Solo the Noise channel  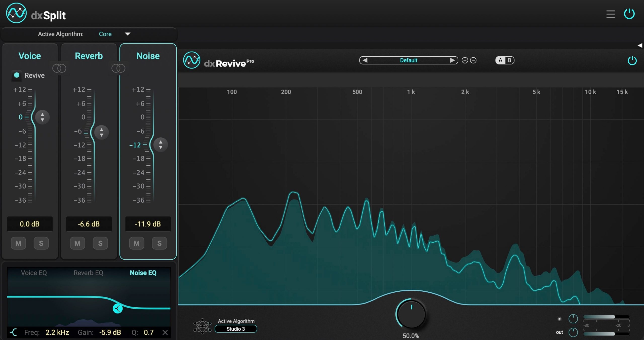(159, 243)
